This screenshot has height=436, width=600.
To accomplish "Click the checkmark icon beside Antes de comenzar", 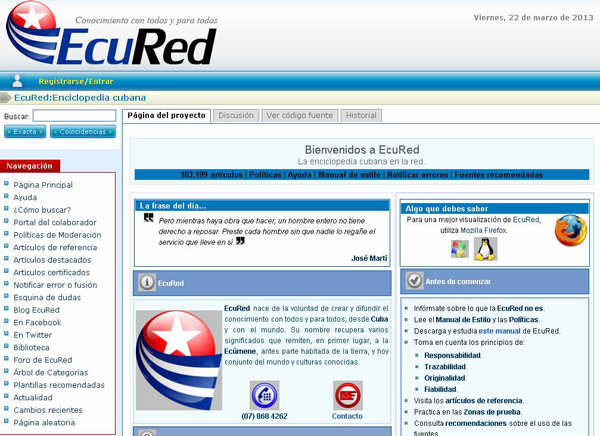I will pyautogui.click(x=414, y=281).
